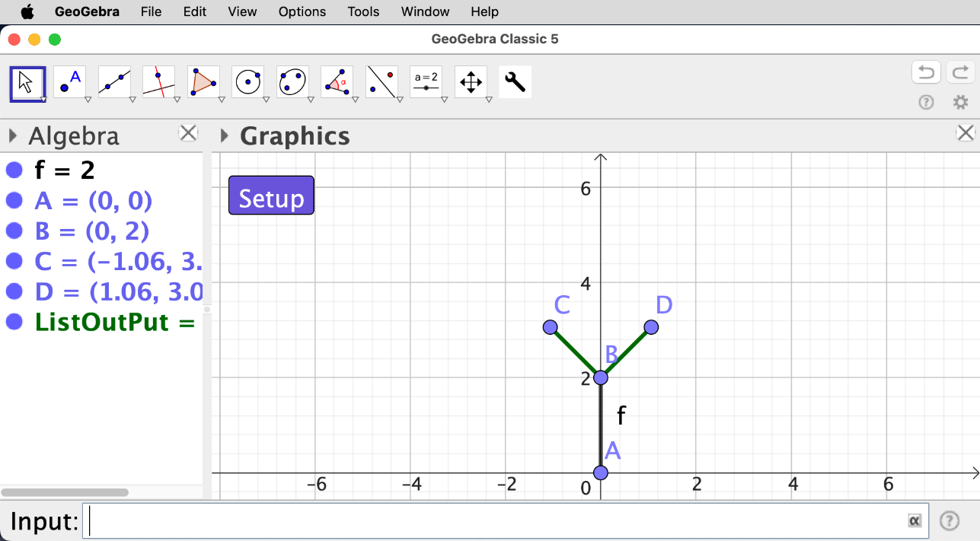The width and height of the screenshot is (980, 541).
Task: Toggle visibility of point A
Action: pyautogui.click(x=14, y=201)
